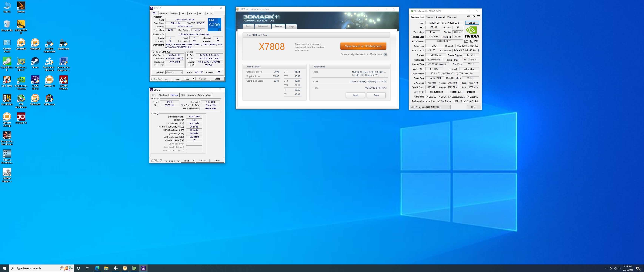The width and height of the screenshot is (644, 272).
Task: Click Validate in the top CPU-Z window
Action: (x=203, y=79)
